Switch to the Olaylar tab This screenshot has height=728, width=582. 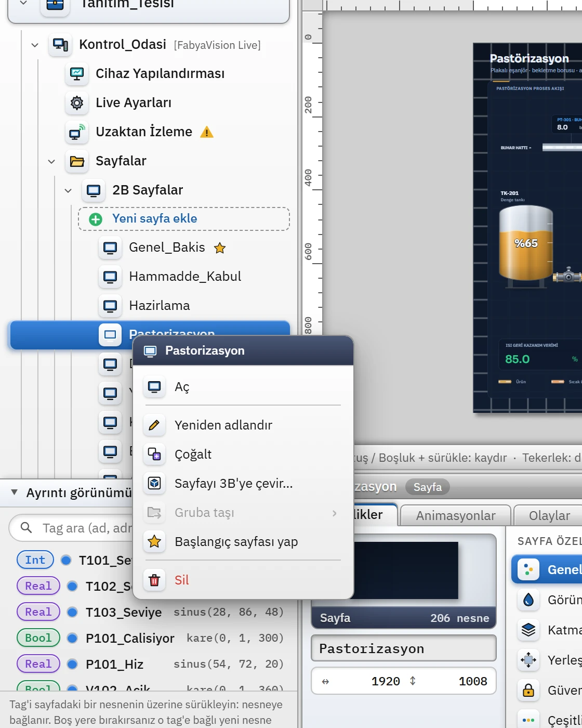[549, 515]
